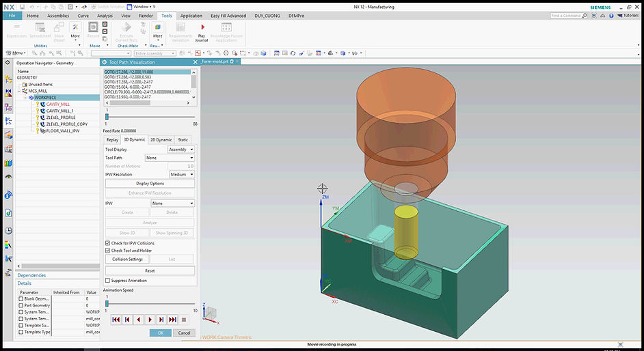
Task: Open the Tool Path None dropdown
Action: click(x=170, y=158)
